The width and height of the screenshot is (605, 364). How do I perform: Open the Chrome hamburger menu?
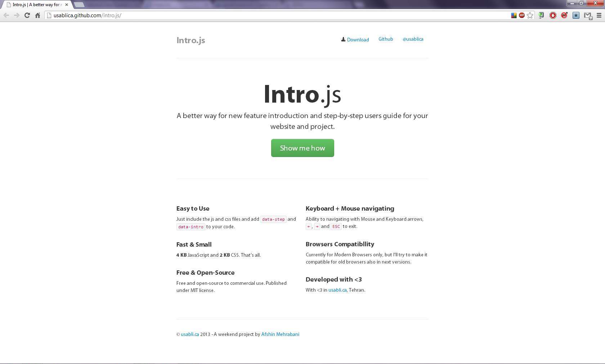(599, 15)
